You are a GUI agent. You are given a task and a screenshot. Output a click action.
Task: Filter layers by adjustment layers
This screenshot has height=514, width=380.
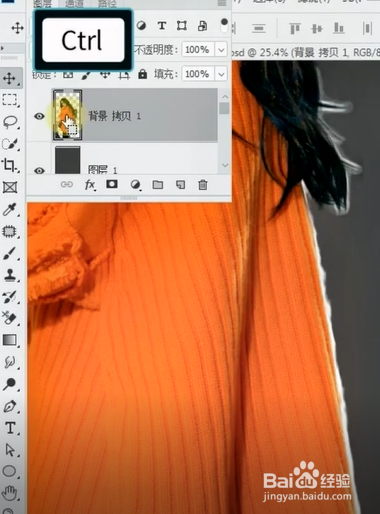[x=141, y=26]
